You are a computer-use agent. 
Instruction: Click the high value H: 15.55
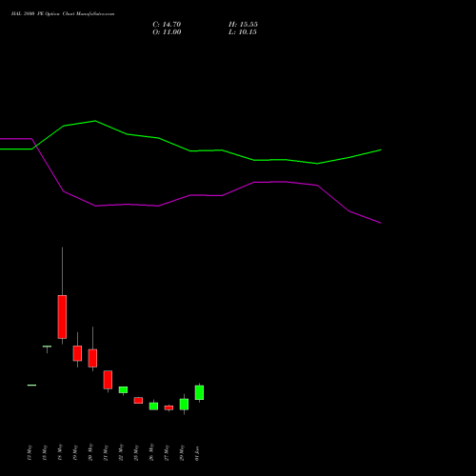pos(243,25)
